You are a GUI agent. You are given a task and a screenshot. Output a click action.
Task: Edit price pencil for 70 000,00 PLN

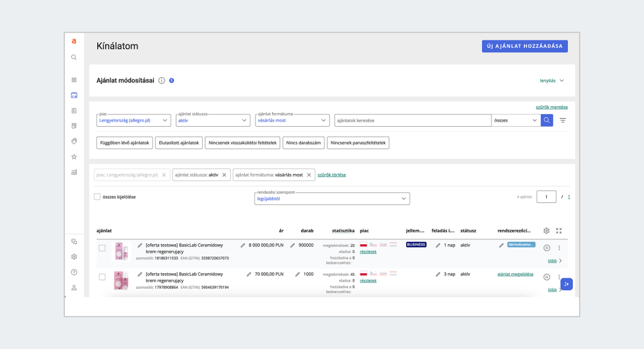pos(249,274)
